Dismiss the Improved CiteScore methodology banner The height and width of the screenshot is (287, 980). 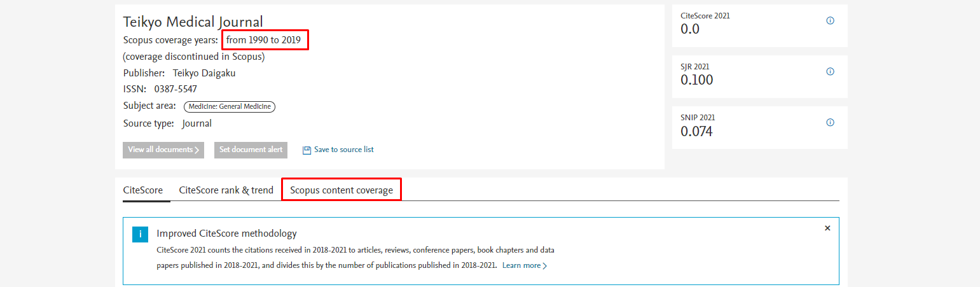(x=827, y=228)
